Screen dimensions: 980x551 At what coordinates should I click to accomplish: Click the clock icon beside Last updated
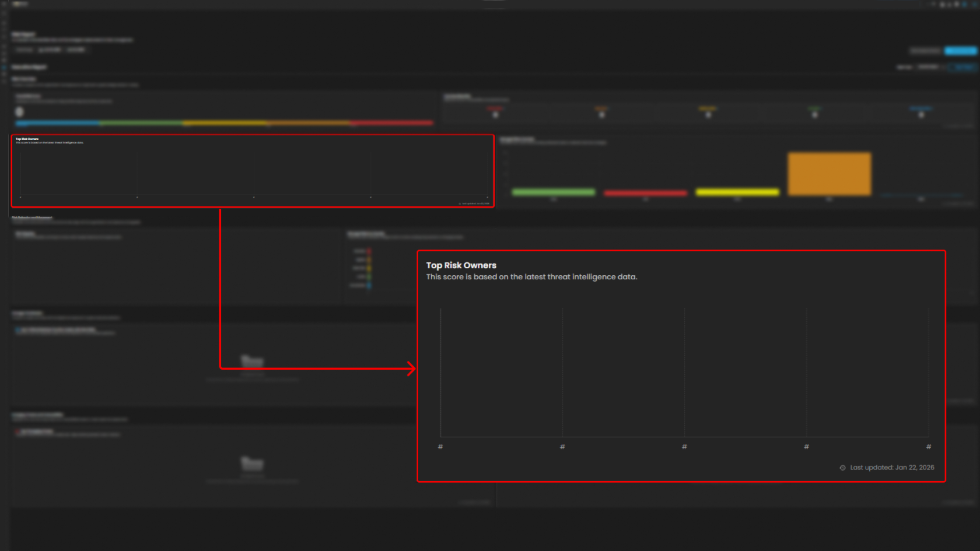(x=842, y=468)
